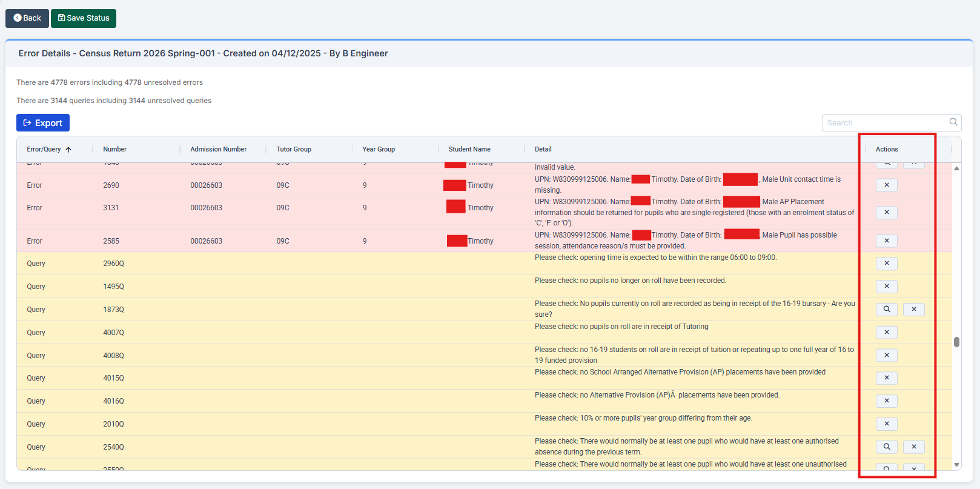Click the X action for error 3131
Viewport: 980px width, 489px height.
coord(886,213)
